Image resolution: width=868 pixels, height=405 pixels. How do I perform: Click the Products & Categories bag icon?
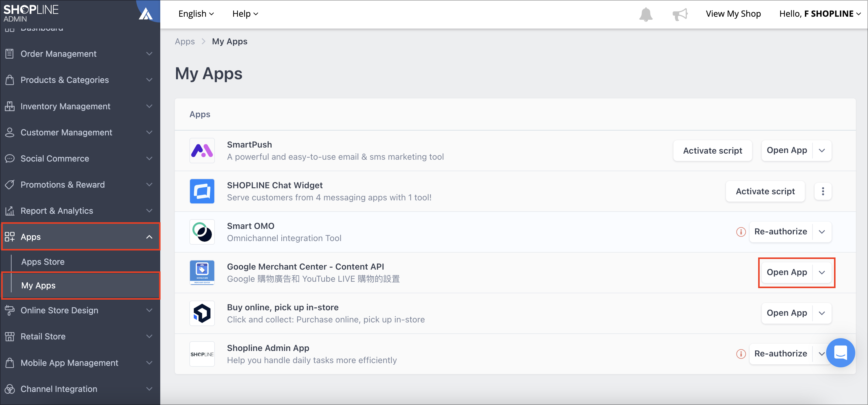10,80
